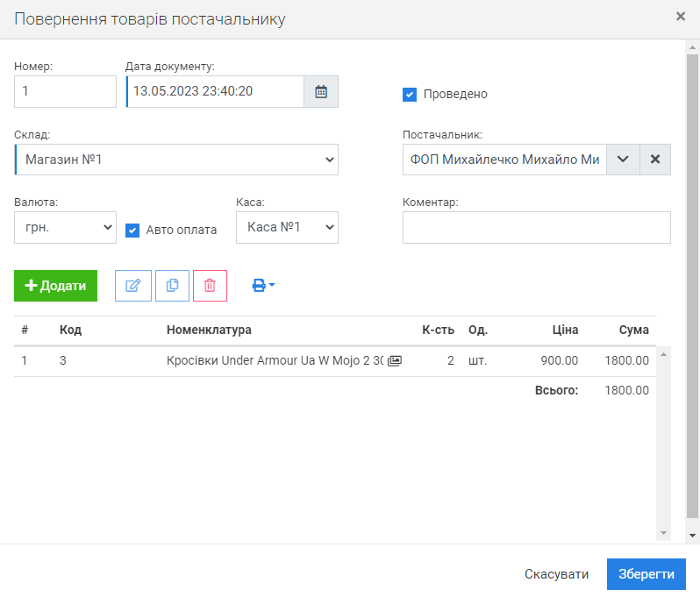700x604 pixels.
Task: Open the product image icon in row
Action: tap(395, 360)
